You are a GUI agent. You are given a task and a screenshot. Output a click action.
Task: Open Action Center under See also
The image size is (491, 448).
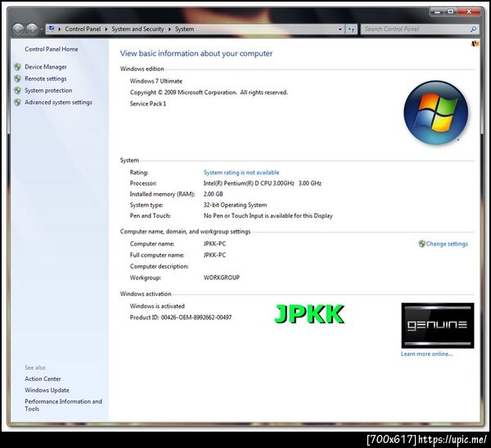pyautogui.click(x=43, y=378)
